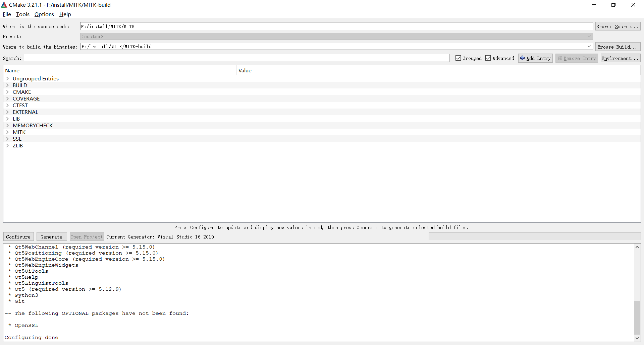
Task: Expand the CTEST group
Action: (7, 105)
